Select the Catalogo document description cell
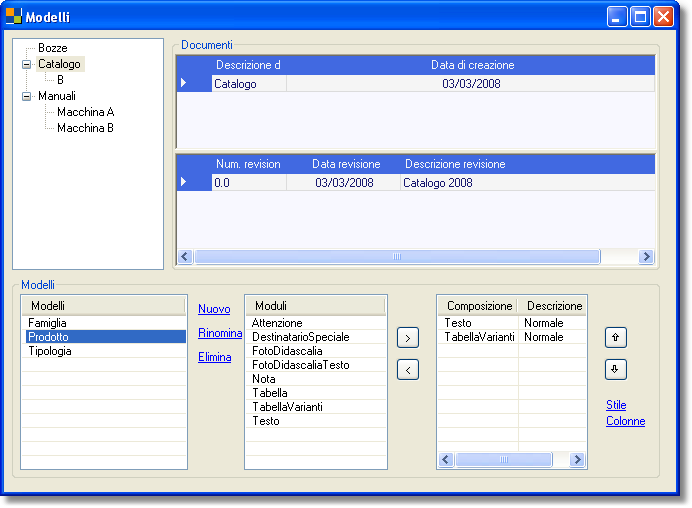This screenshot has width=692, height=508. point(249,83)
